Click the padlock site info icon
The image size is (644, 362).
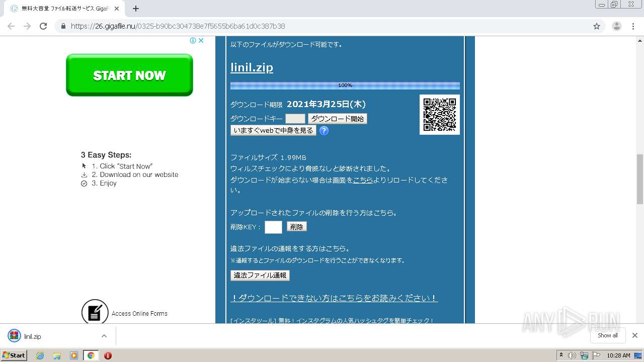63,26
